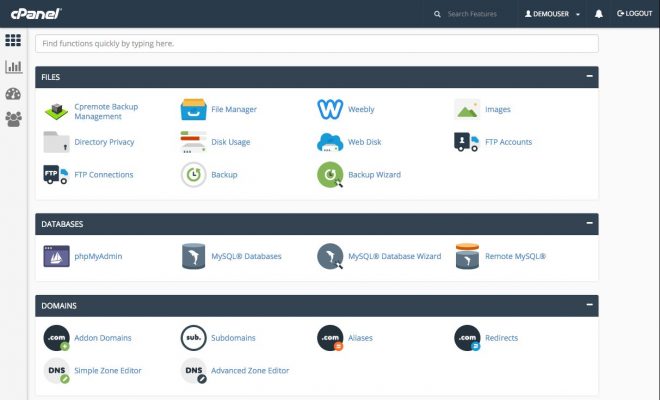
Task: Open the File Manager icon
Action: click(x=194, y=109)
